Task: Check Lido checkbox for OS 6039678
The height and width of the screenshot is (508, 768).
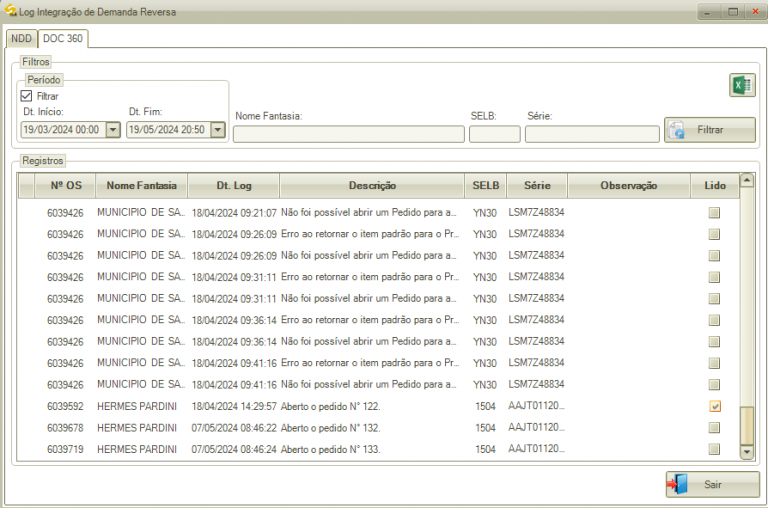Action: click(x=714, y=428)
